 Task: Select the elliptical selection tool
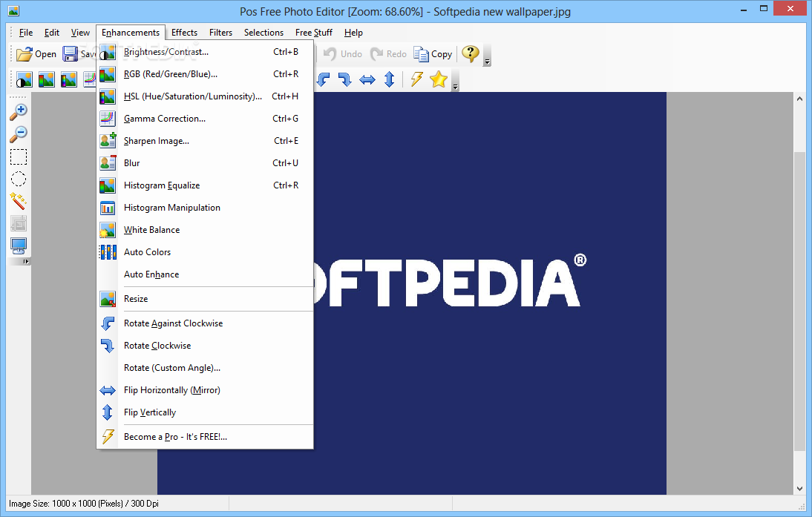(x=19, y=179)
